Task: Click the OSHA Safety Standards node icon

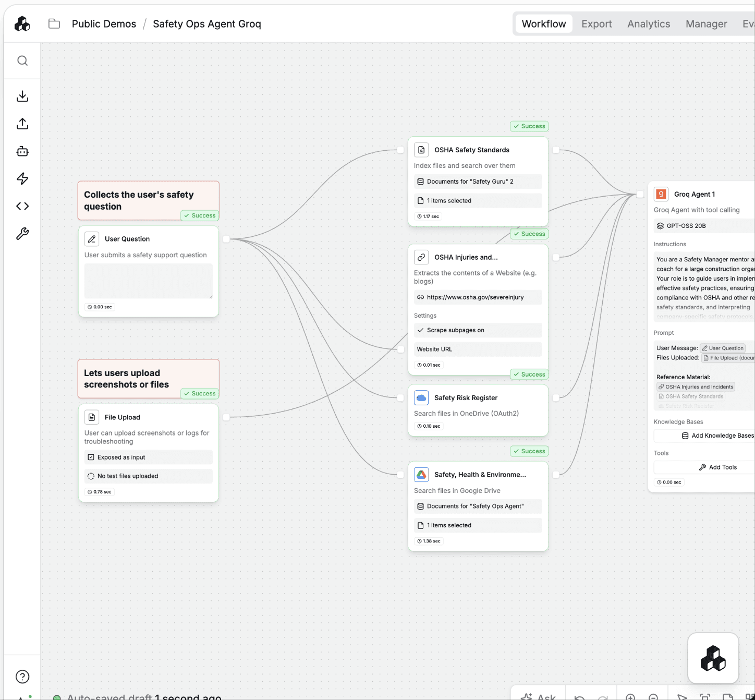Action: coord(421,150)
